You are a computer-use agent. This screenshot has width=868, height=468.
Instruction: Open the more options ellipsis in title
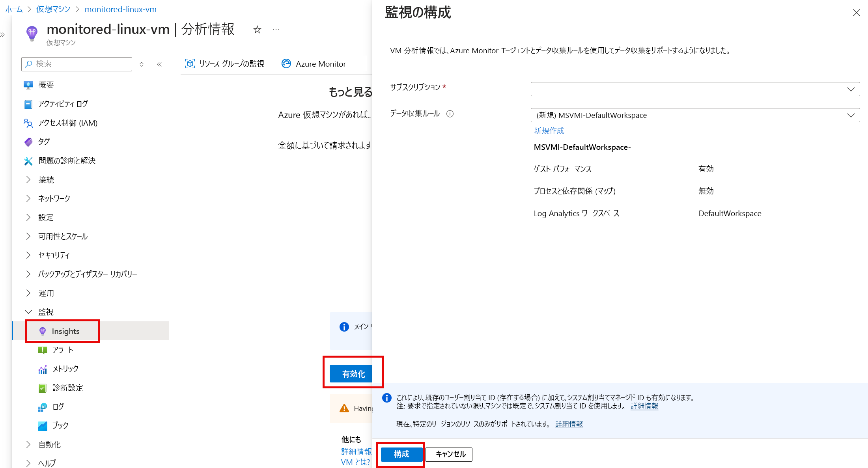pyautogui.click(x=276, y=29)
